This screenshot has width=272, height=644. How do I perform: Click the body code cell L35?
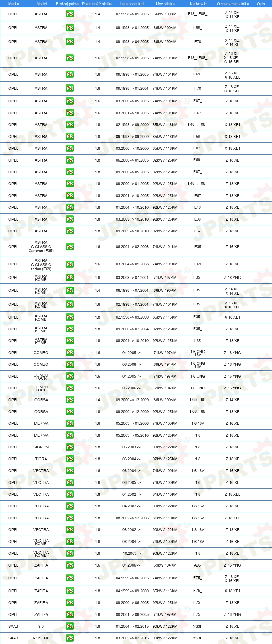[x=198, y=341]
